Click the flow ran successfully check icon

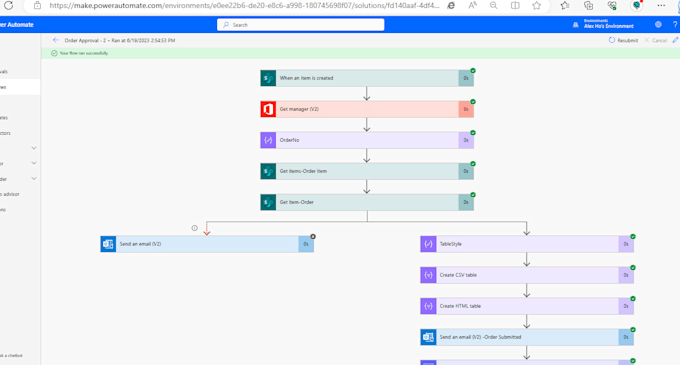coord(54,53)
